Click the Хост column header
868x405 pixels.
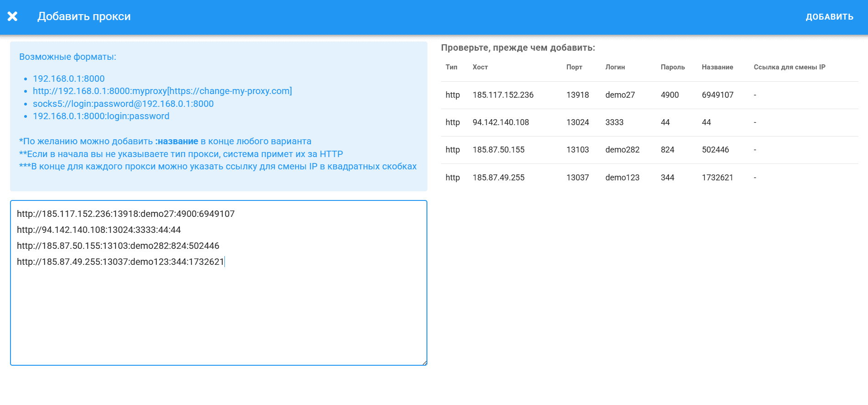click(x=480, y=67)
